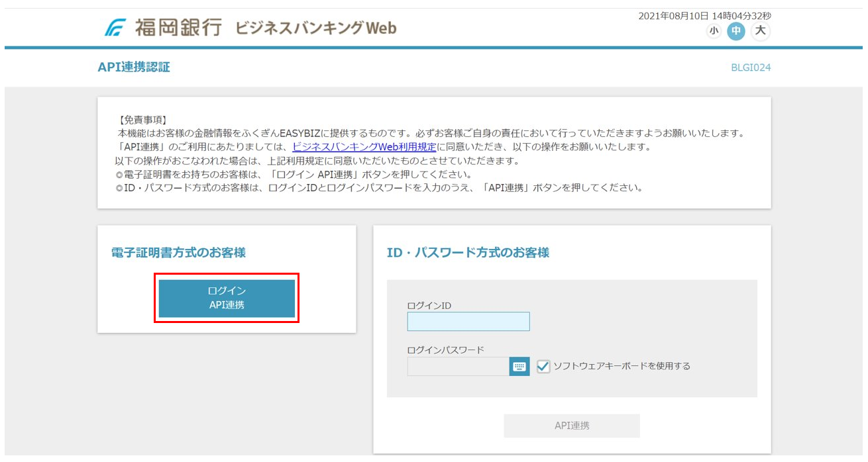Set font size to large (大)
Screen dimensions: 868x462
(761, 30)
